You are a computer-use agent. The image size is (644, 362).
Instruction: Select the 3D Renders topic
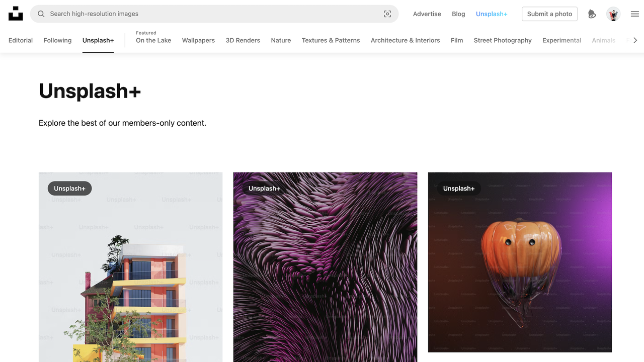click(x=243, y=40)
